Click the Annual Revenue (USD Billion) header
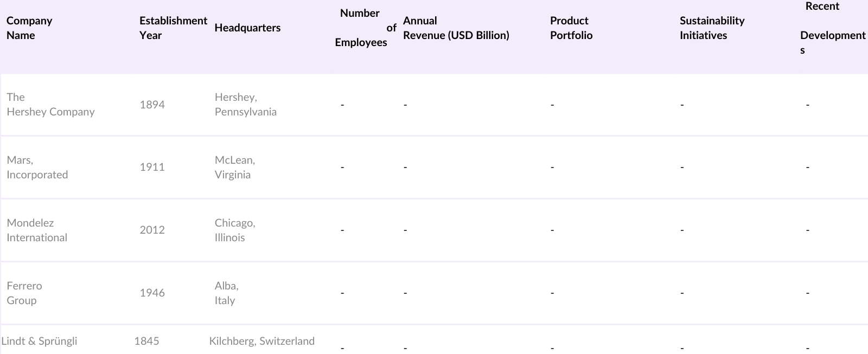The height and width of the screenshot is (354, 868). click(456, 28)
